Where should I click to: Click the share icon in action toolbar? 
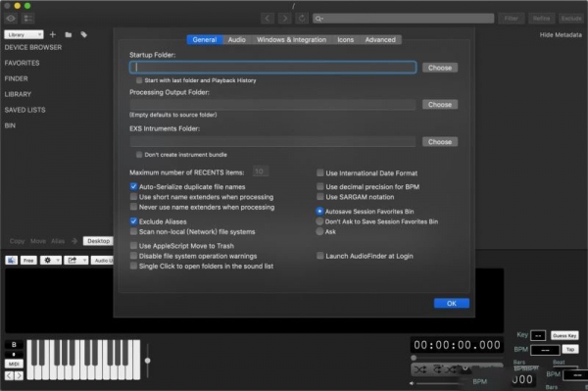[x=72, y=260]
